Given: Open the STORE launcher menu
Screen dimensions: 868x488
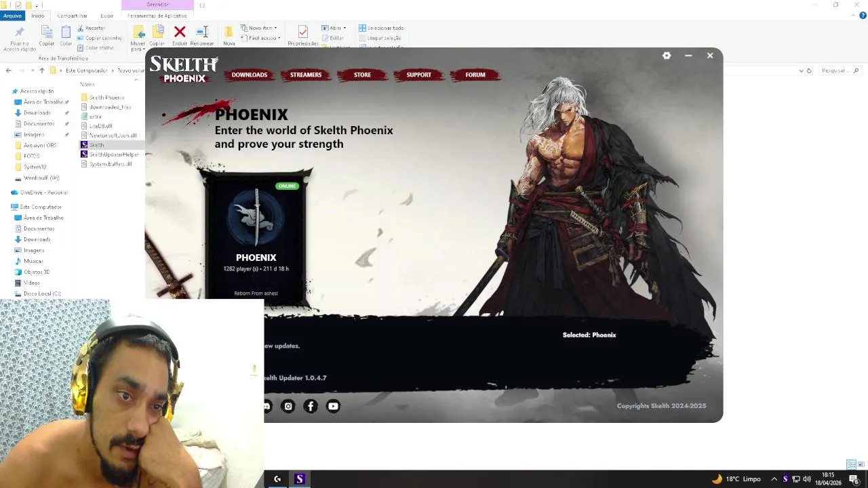Looking at the screenshot, I should 362,75.
